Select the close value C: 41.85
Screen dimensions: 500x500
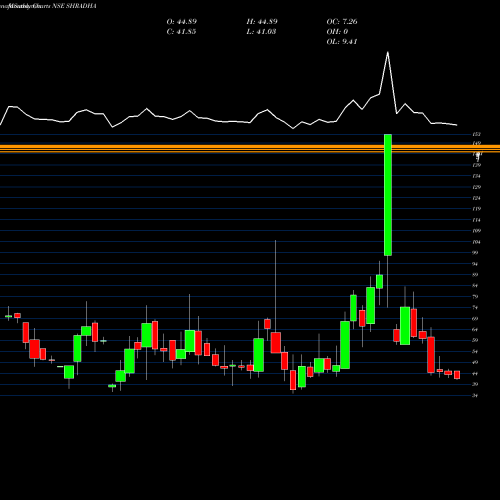point(181,32)
